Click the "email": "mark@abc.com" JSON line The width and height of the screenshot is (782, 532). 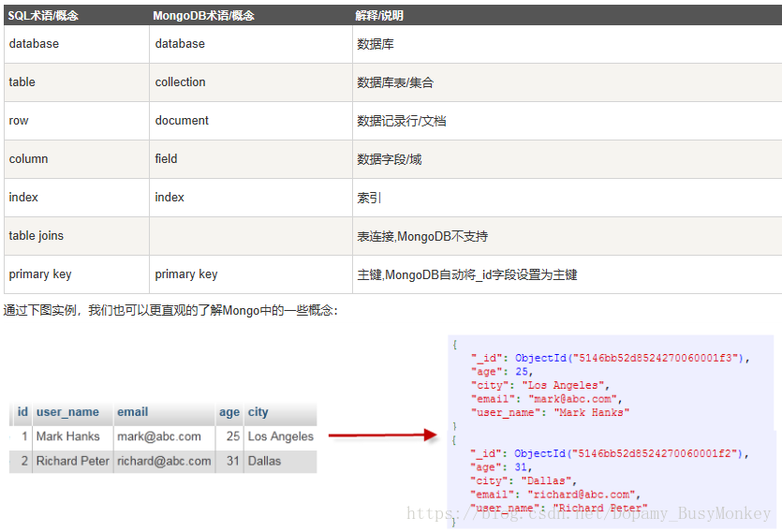click(x=546, y=399)
